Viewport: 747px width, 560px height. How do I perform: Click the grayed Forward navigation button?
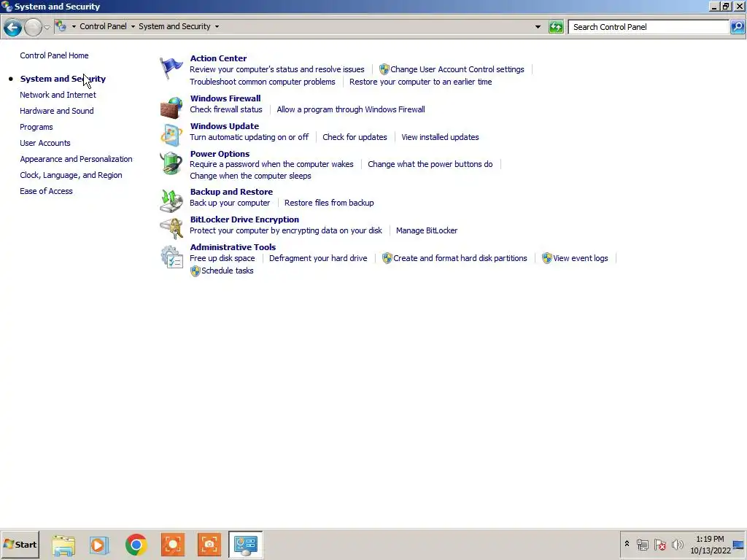[33, 27]
